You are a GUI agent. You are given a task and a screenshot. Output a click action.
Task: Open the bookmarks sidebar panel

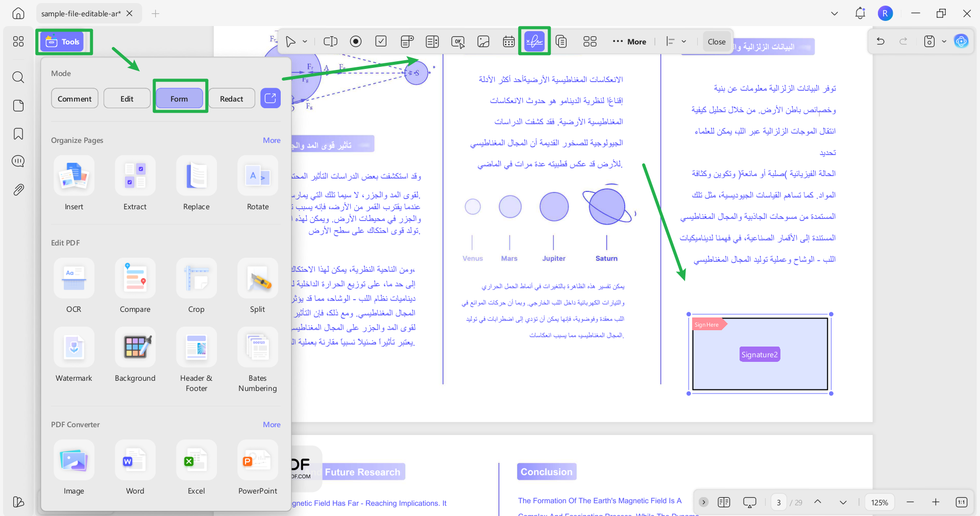pyautogui.click(x=18, y=134)
